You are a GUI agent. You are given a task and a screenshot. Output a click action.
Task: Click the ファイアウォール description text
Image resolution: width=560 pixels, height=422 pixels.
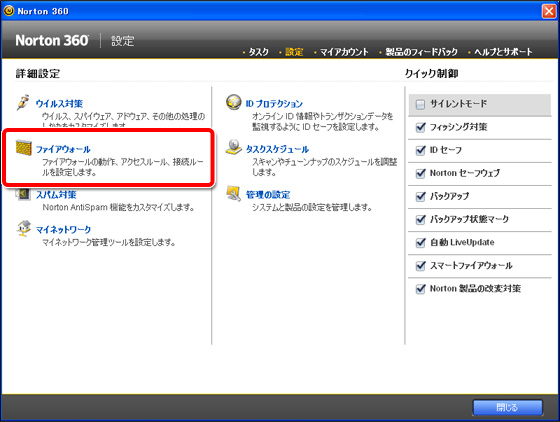123,167
